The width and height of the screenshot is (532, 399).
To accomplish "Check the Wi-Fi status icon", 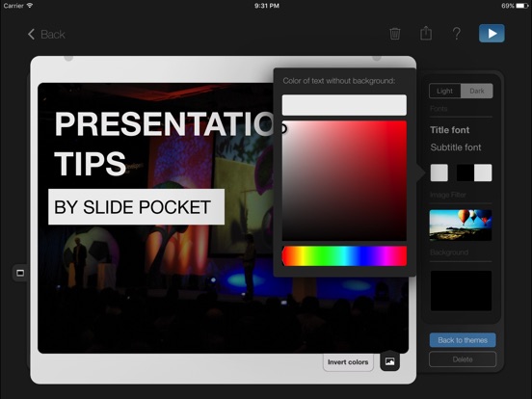I will pos(30,6).
